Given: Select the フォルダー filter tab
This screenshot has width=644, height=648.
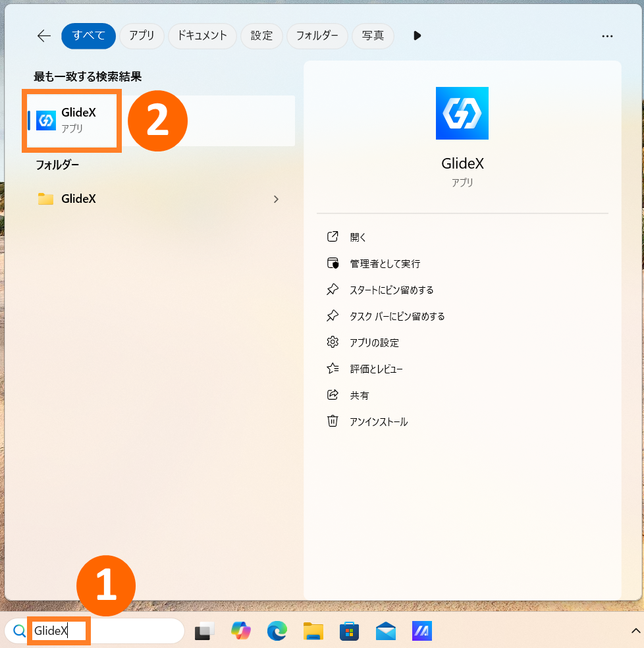Looking at the screenshot, I should [317, 36].
